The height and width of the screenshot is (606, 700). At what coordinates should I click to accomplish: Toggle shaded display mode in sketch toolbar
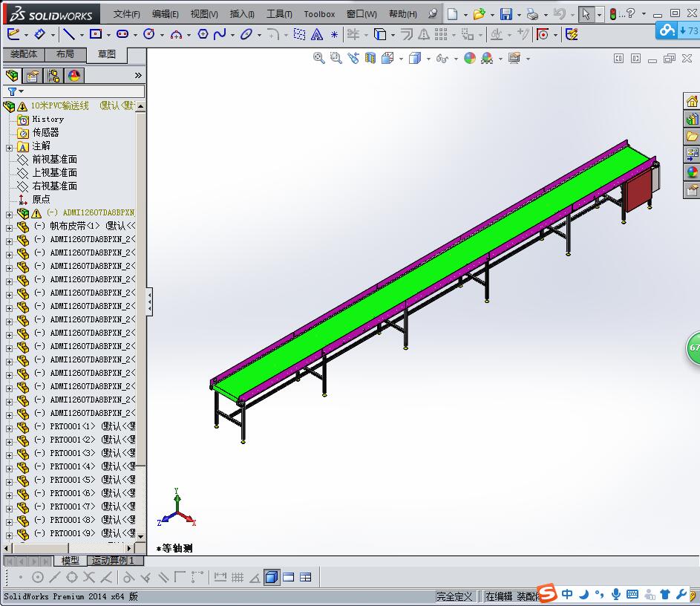click(271, 576)
